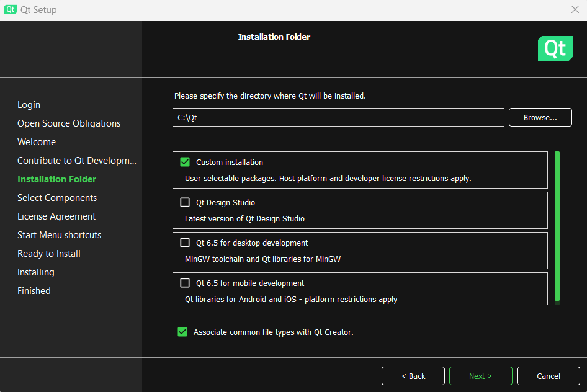Uncheck the Custom installation checkbox
Image resolution: width=587 pixels, height=392 pixels.
coord(185,162)
